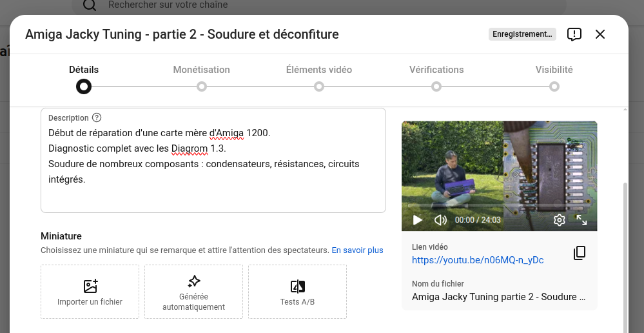Select the Générée automatiquement thumbnail option
This screenshot has width=644, height=333.
click(x=193, y=292)
